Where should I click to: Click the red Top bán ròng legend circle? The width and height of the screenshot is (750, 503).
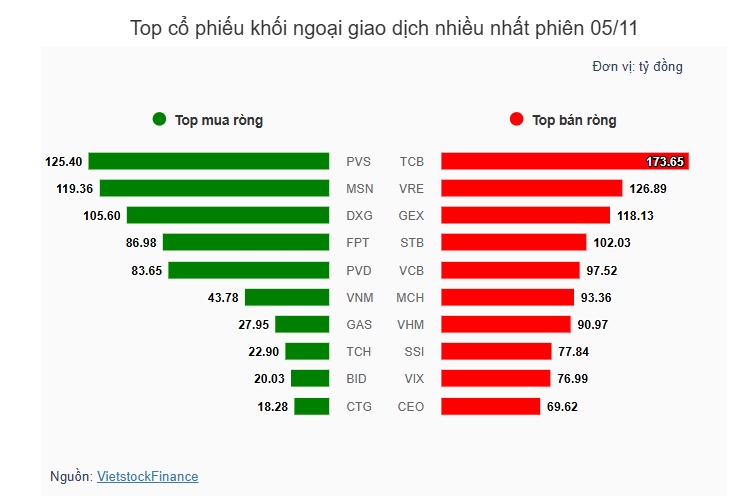[x=516, y=120]
